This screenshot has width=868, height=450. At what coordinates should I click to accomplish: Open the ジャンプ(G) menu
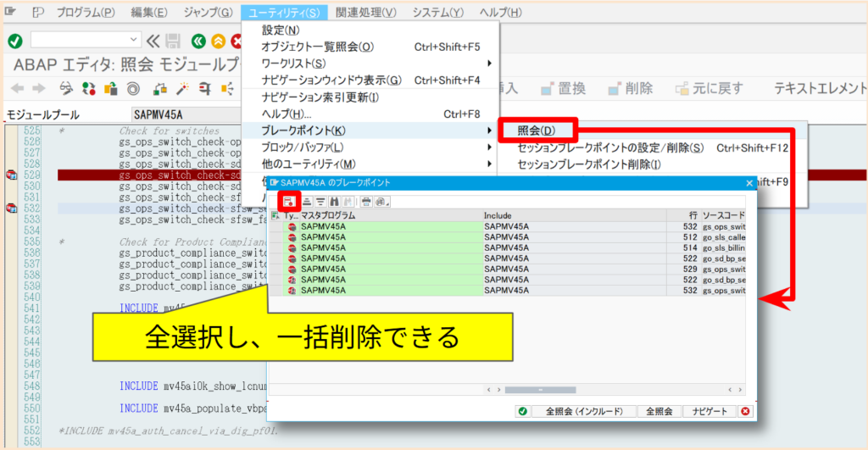(209, 12)
